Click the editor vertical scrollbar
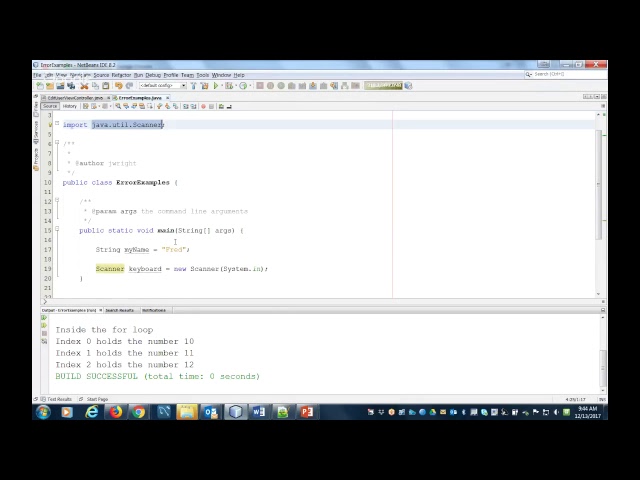Viewport: 640px width, 480px height. (599, 185)
